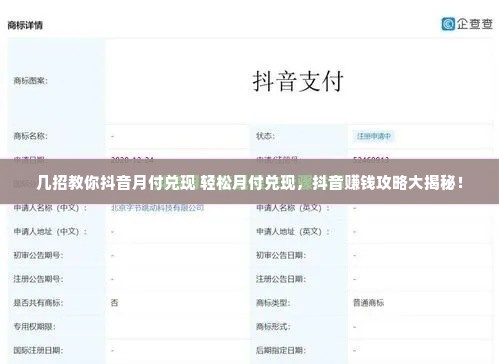Image resolution: width=499 pixels, height=364 pixels.
Task: Select the 商标类型 label
Action: coord(273,303)
